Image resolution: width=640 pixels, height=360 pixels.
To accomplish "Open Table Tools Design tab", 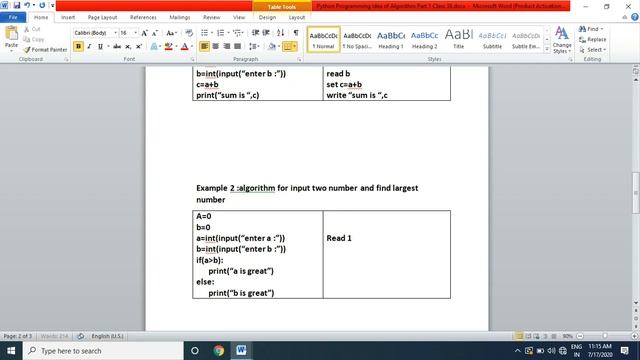I will click(267, 17).
